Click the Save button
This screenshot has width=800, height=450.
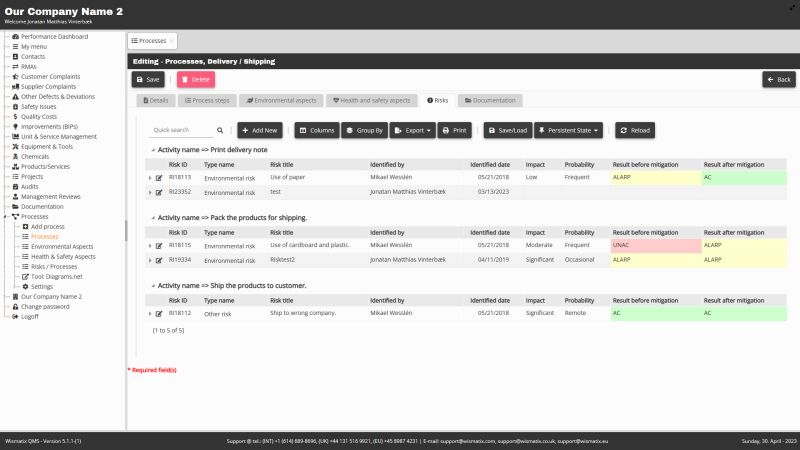tap(148, 80)
